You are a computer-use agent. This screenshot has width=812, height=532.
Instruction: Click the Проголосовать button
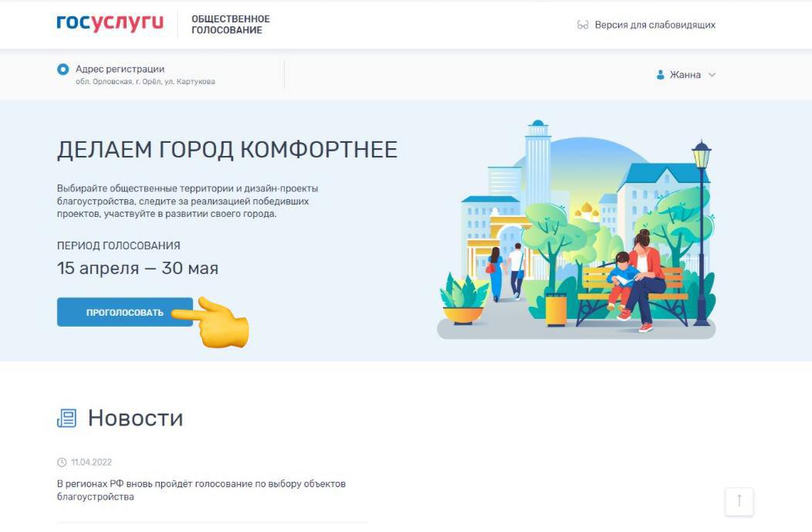pyautogui.click(x=125, y=312)
